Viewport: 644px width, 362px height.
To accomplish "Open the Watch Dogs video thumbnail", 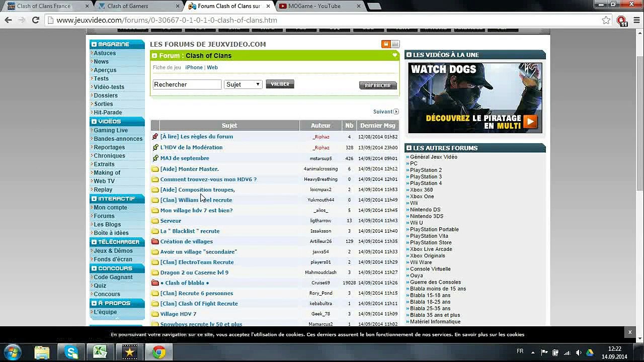I will click(475, 98).
